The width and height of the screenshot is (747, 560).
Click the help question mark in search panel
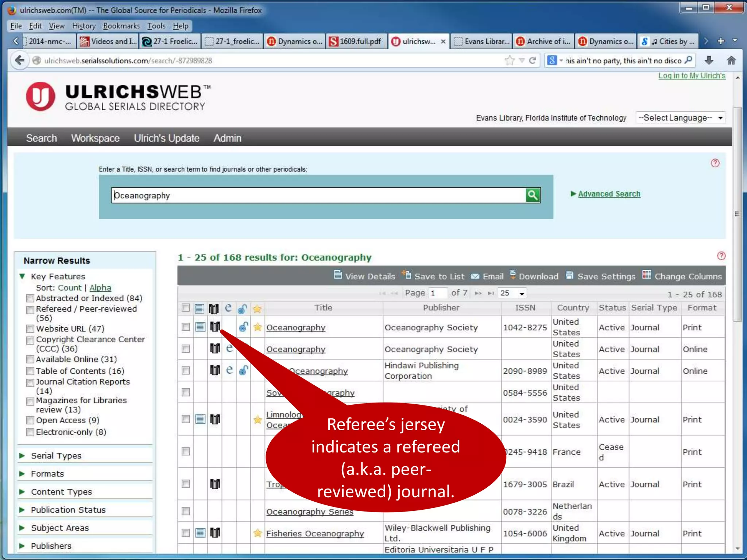tap(715, 163)
